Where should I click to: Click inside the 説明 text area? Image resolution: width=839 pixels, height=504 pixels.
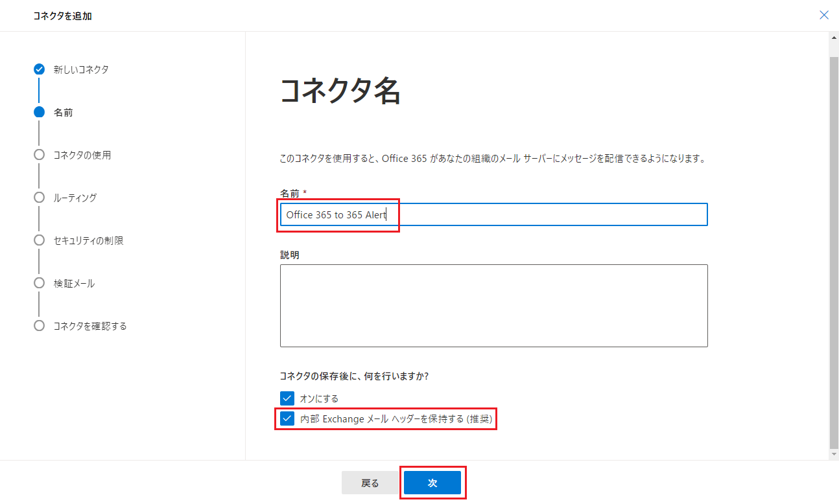(493, 305)
